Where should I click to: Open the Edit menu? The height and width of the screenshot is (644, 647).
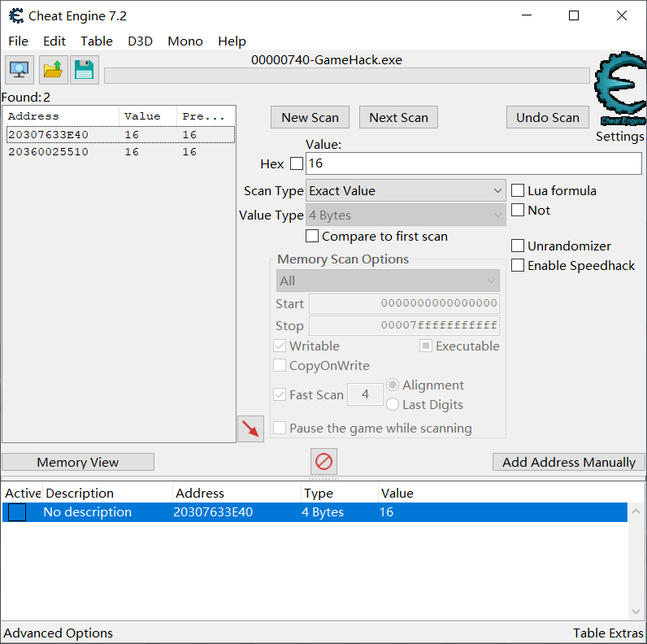coord(54,41)
